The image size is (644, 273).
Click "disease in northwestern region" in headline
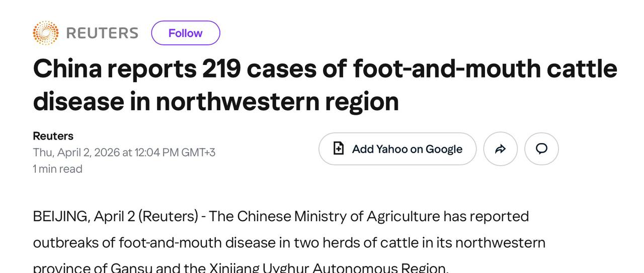tap(216, 101)
